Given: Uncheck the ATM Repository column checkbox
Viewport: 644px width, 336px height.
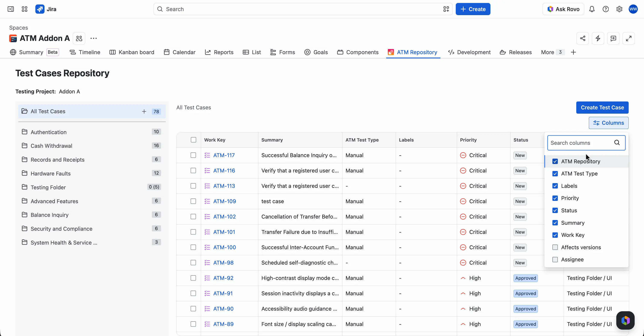Looking at the screenshot, I should click(x=555, y=161).
